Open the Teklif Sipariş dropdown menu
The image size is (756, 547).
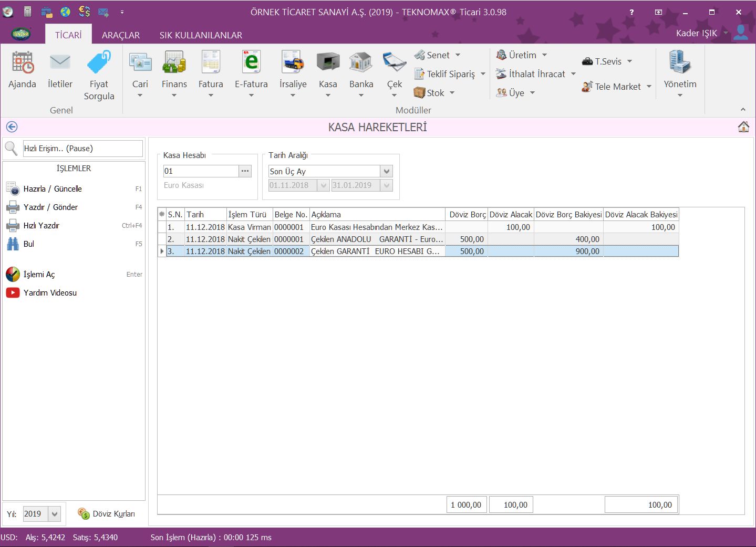[x=483, y=74]
